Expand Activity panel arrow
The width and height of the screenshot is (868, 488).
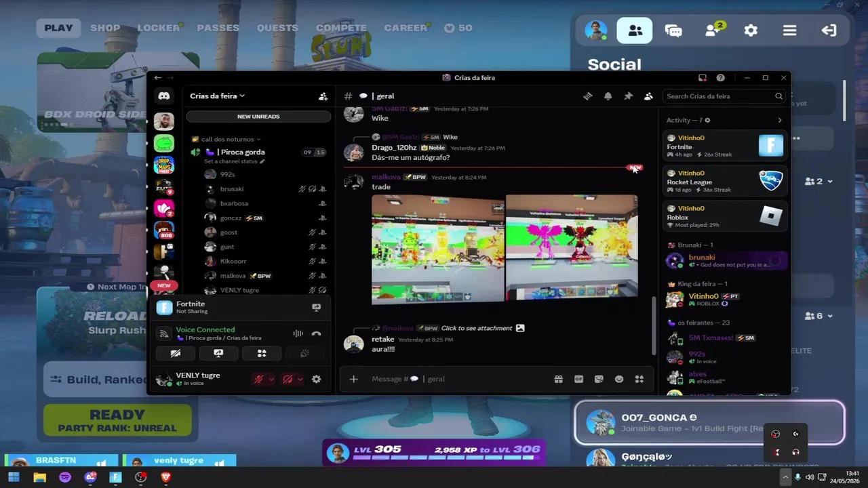[779, 120]
